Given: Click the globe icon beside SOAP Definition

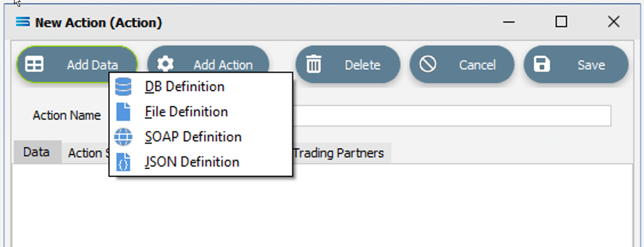Looking at the screenshot, I should 123,137.
